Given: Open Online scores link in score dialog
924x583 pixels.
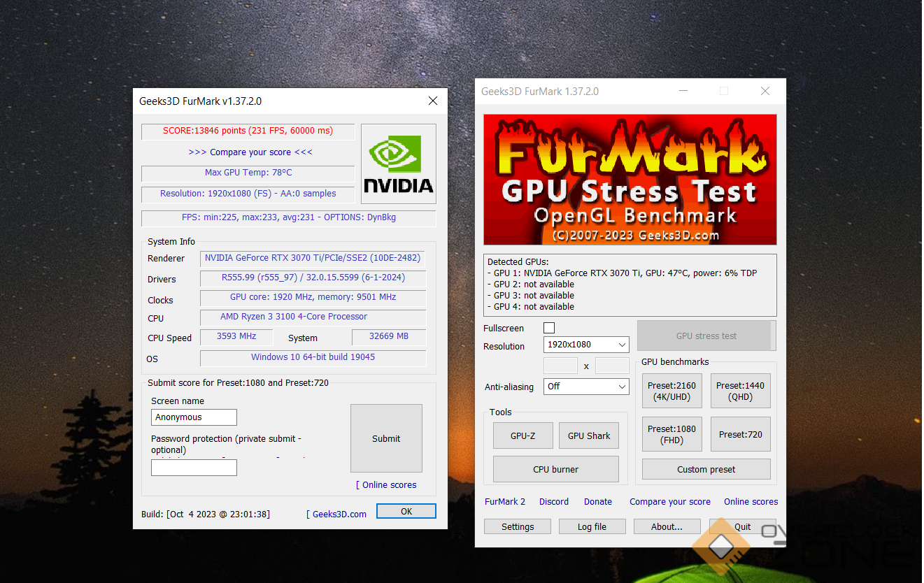Looking at the screenshot, I should click(x=386, y=485).
